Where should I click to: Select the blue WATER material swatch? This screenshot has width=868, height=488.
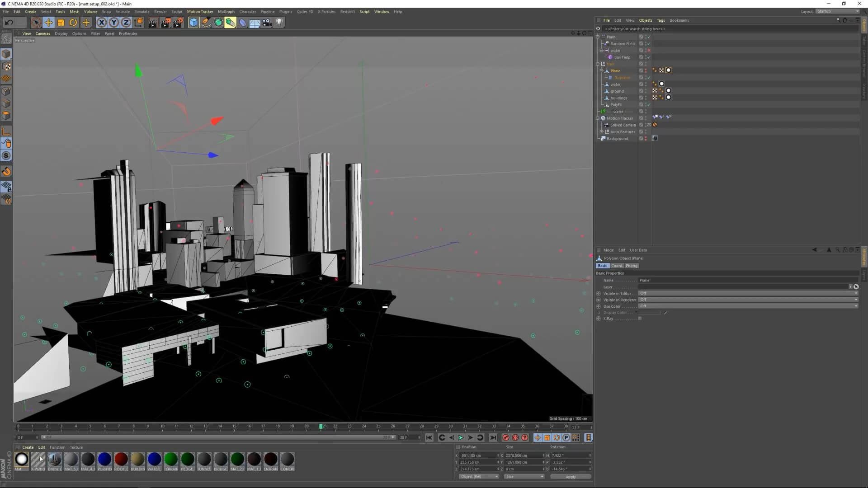click(x=154, y=459)
